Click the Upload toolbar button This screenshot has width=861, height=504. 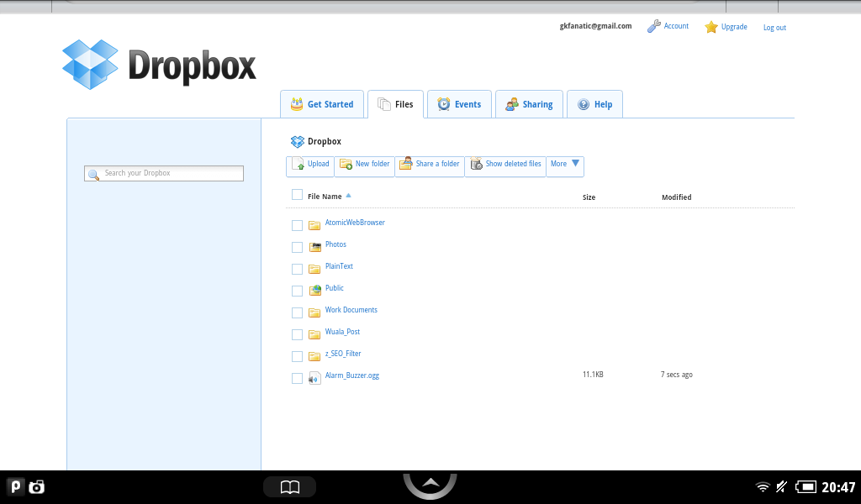310,165
